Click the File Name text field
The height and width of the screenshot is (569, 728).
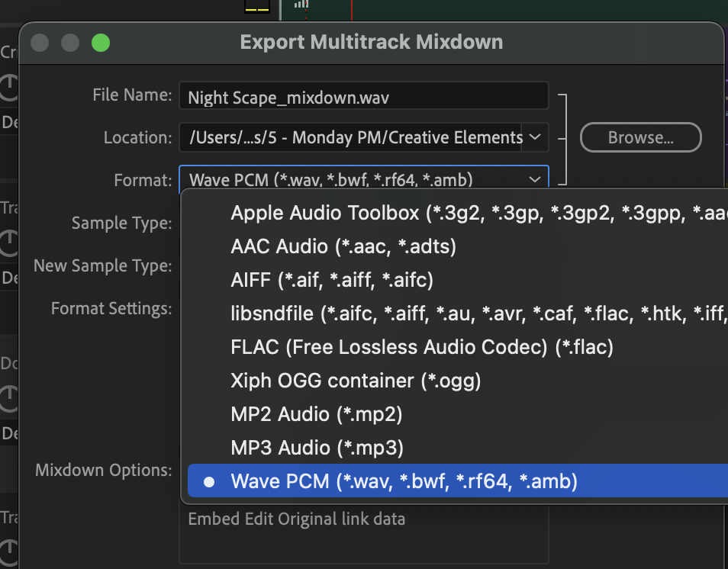363,96
